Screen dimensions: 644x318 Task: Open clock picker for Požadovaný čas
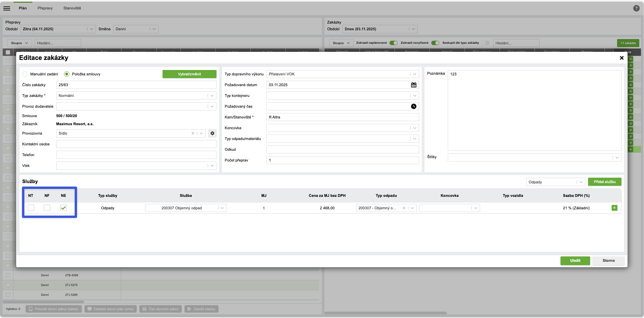pyautogui.click(x=414, y=106)
